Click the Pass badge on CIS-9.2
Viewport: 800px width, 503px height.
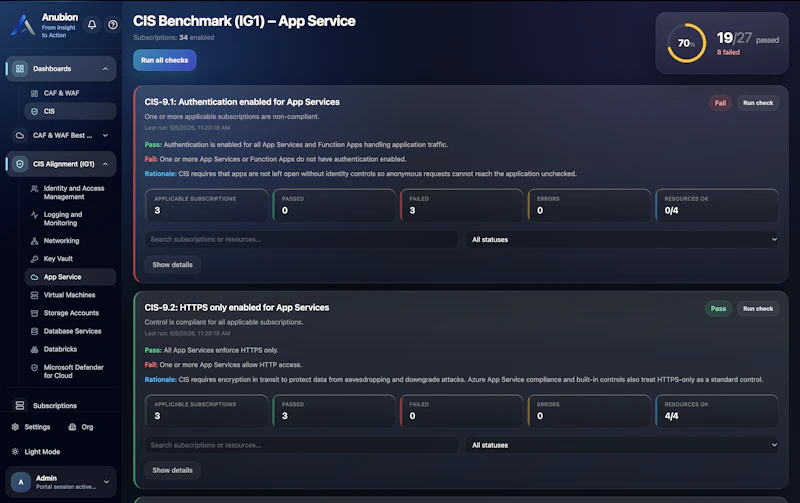point(718,309)
